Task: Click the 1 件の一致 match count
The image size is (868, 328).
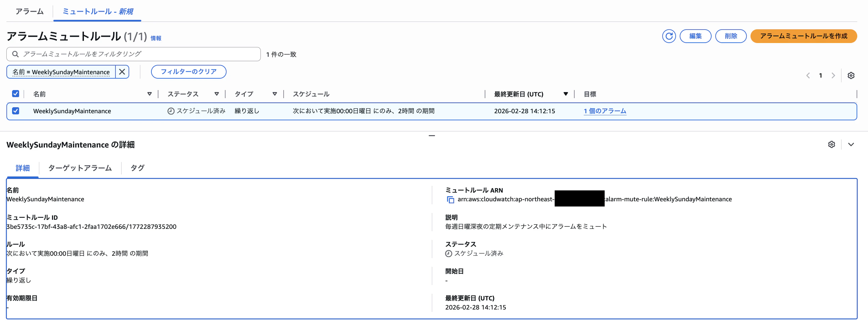Action: coord(281,54)
